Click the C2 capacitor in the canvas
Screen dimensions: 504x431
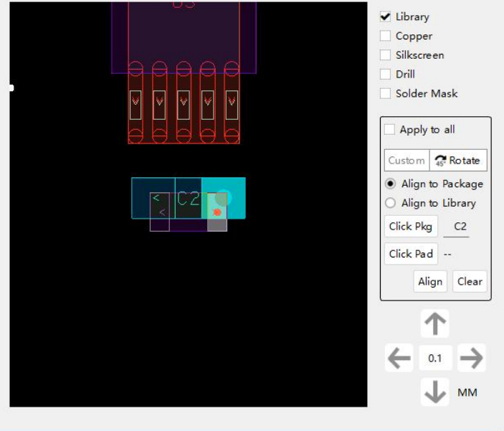[188, 199]
